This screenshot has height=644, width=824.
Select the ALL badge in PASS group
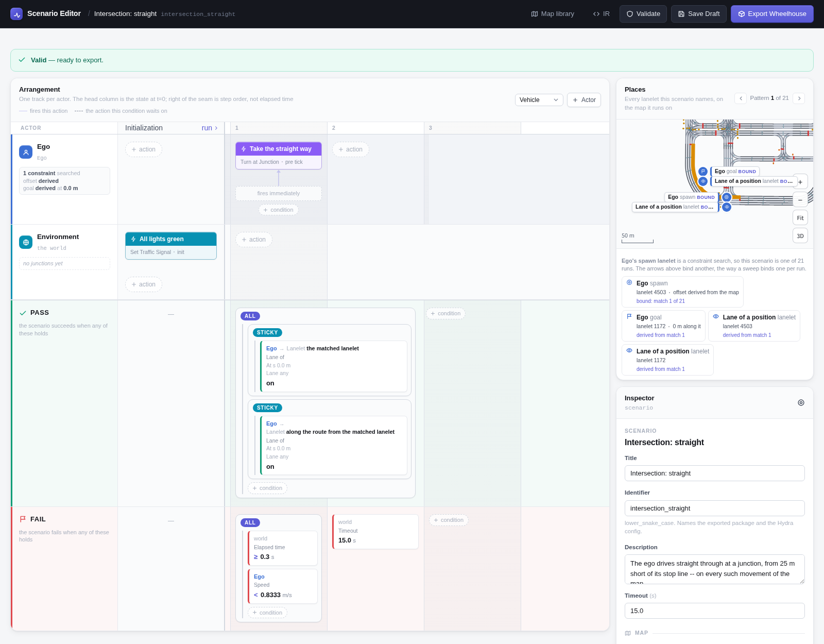(250, 316)
